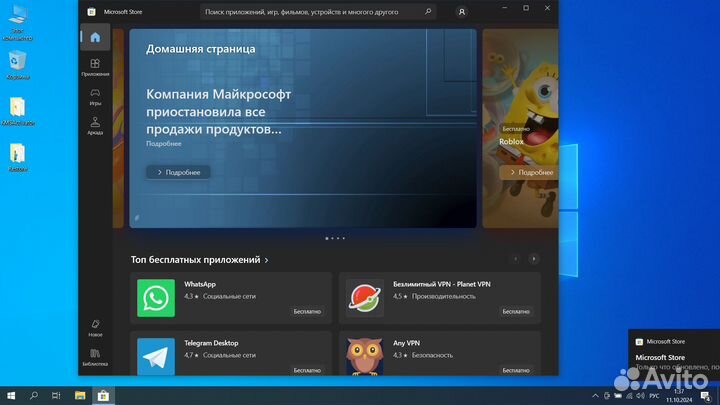Open File Explorer from taskbar
This screenshot has width=720, height=405.
point(80,395)
